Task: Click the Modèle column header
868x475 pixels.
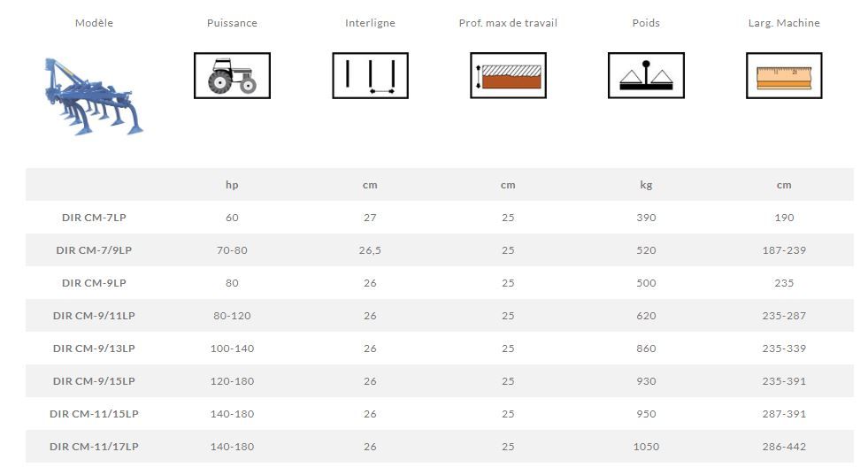Action: [x=94, y=23]
